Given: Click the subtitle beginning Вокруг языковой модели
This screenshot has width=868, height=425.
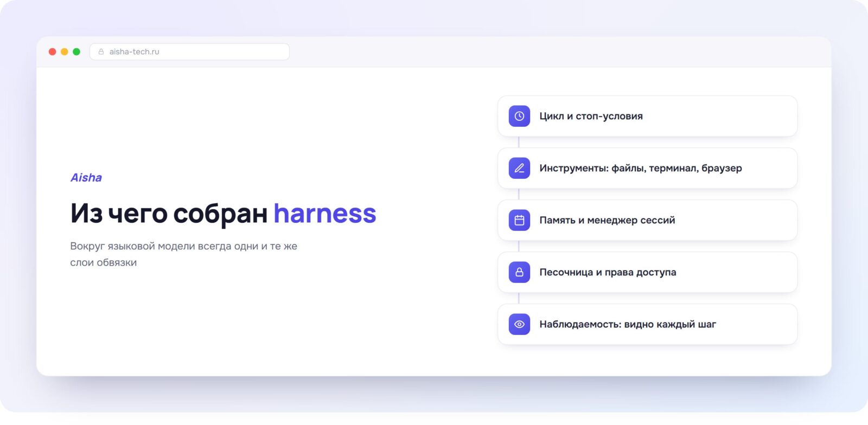Looking at the screenshot, I should (184, 254).
